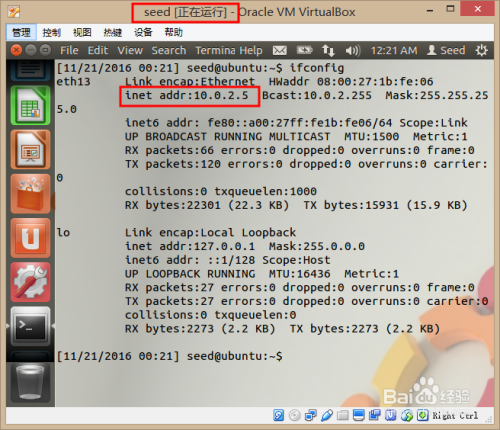The width and height of the screenshot is (500, 430).
Task: Open the terminal File menu
Action: 69,50
